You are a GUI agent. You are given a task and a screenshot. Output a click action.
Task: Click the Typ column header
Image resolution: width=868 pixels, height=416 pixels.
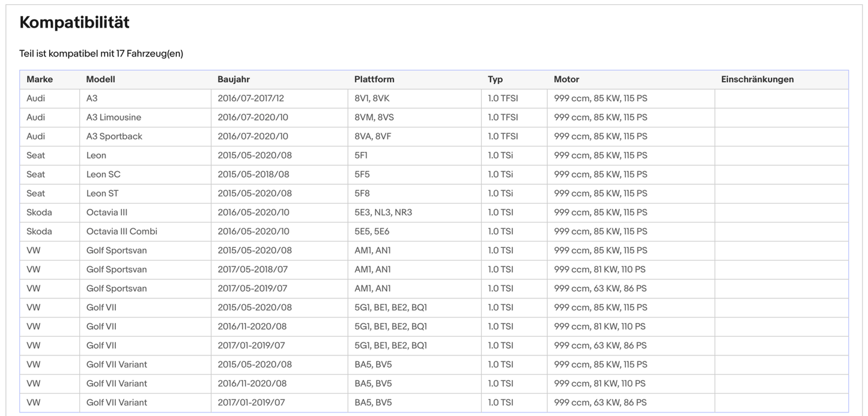coord(495,79)
